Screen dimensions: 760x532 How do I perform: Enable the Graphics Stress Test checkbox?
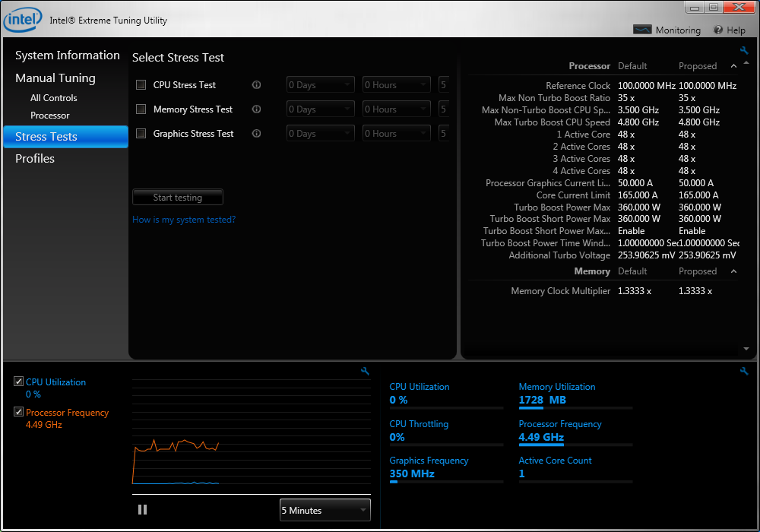[x=141, y=133]
